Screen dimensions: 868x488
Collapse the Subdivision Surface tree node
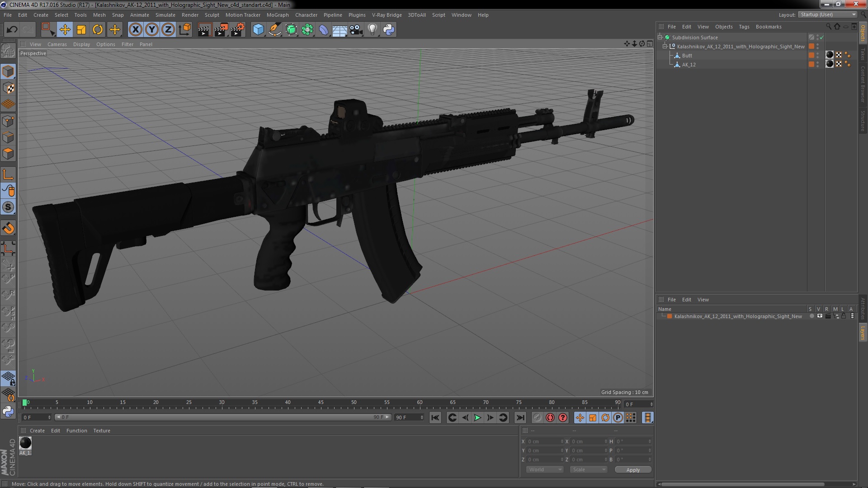660,37
